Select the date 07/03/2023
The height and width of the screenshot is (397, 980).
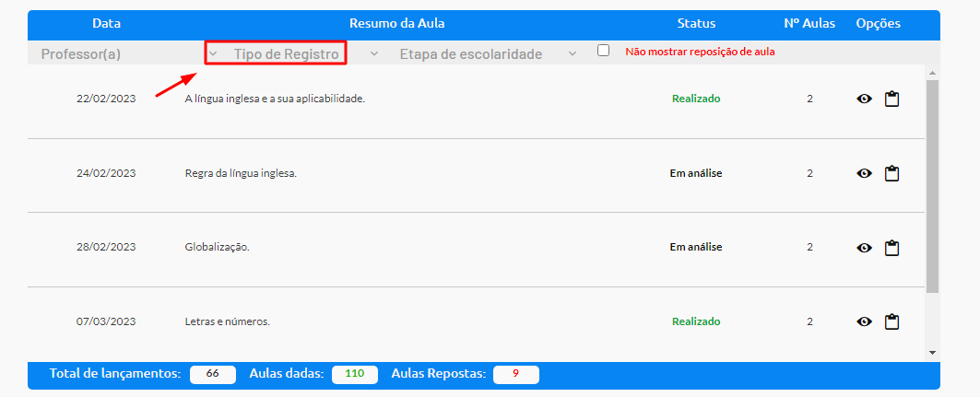[106, 322]
